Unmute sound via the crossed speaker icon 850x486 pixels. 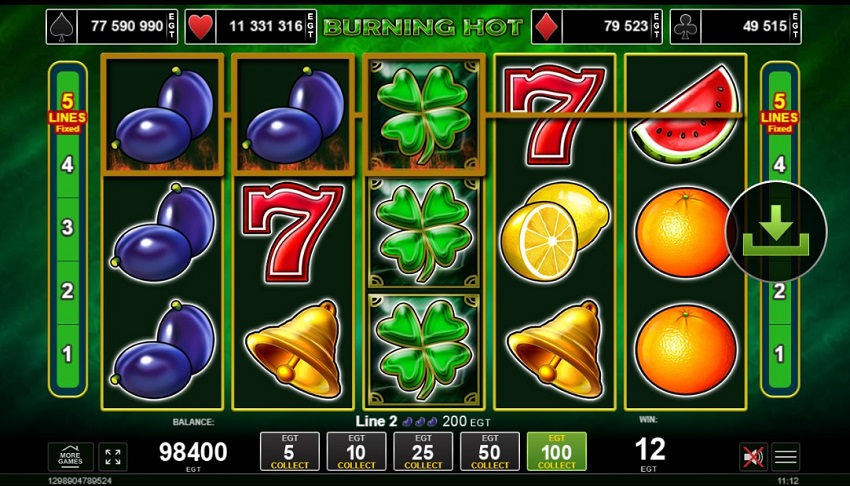(754, 457)
